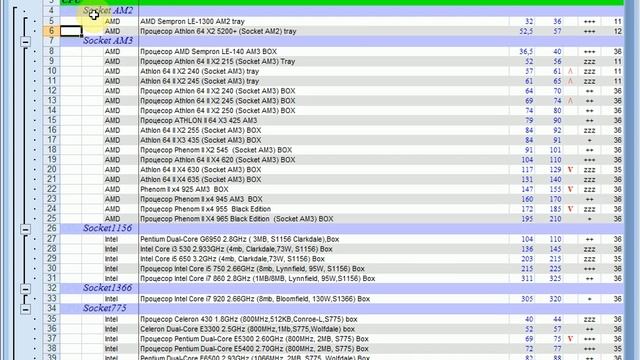Select the Phenom II X2 545 BOX cell
Screen dimensions: 640x360
pos(324,150)
